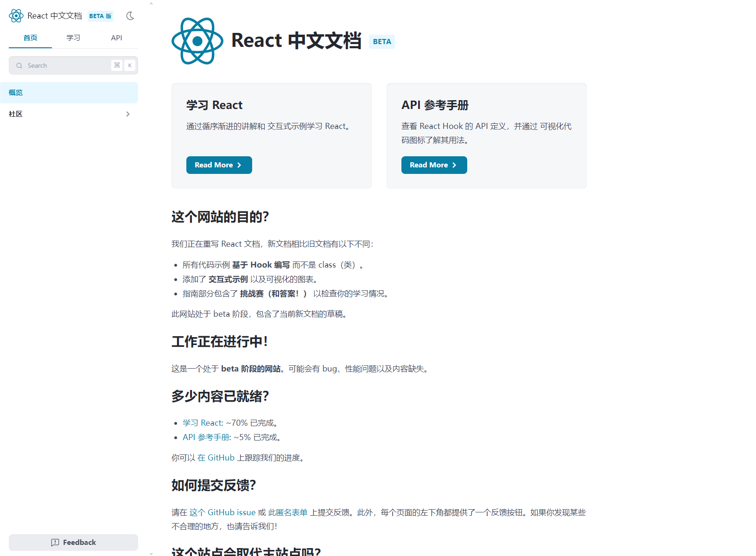
Task: Follow the API 参考手册 progress link
Action: (x=206, y=437)
